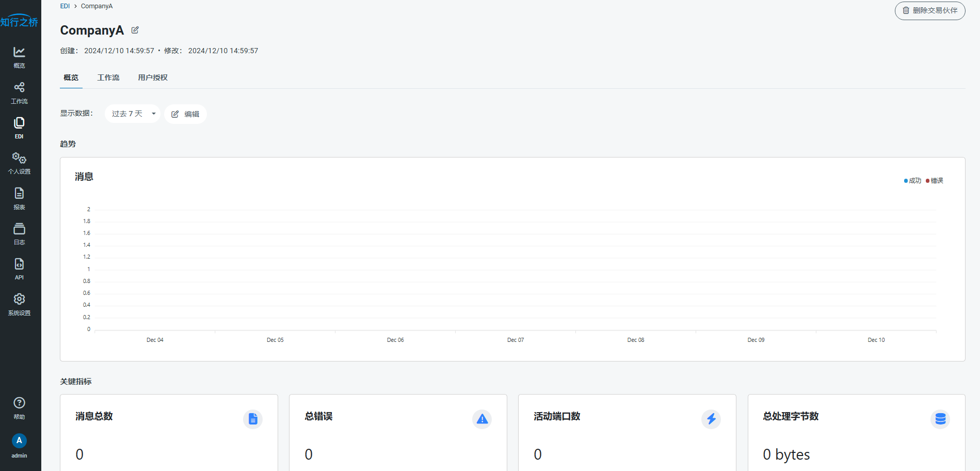
Task: Click the CompanyA breadcrumb text
Action: coord(97,6)
